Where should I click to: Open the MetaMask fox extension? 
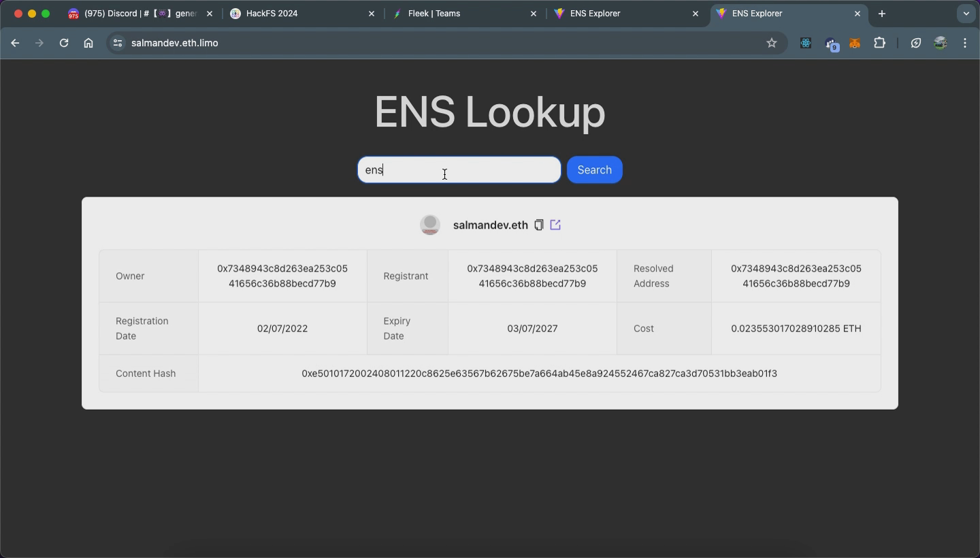tap(855, 43)
